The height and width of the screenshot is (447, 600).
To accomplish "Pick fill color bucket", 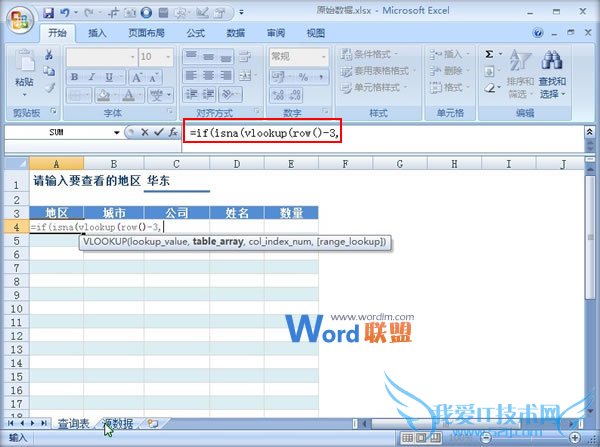I will pyautogui.click(x=103, y=95).
